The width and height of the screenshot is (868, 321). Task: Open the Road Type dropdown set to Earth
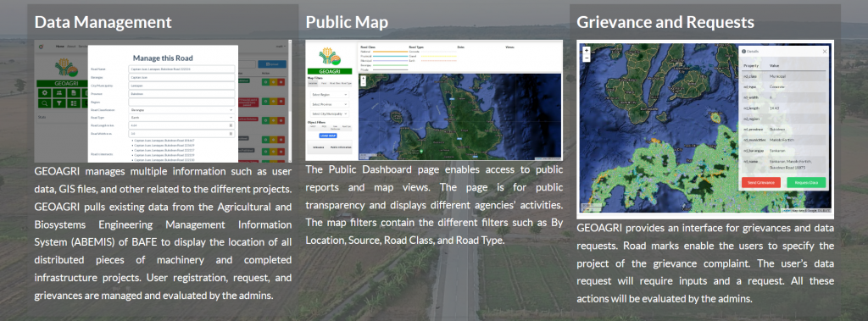tap(181, 118)
